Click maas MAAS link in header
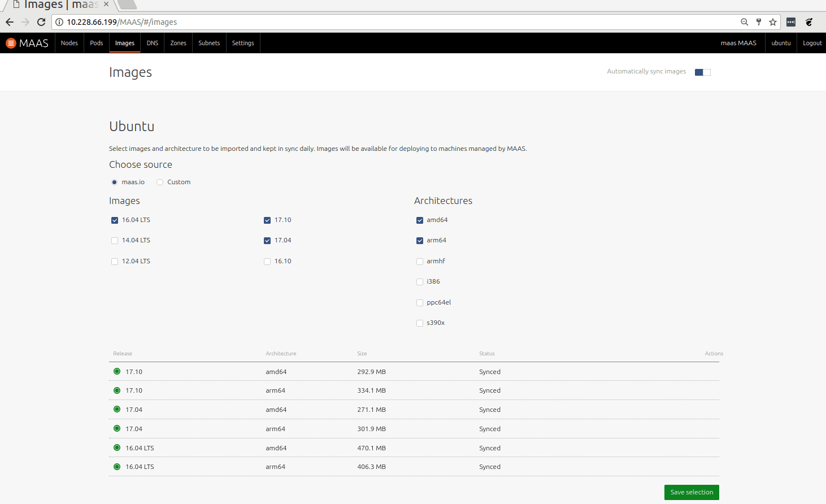Viewport: 826px width, 504px height. pos(738,43)
